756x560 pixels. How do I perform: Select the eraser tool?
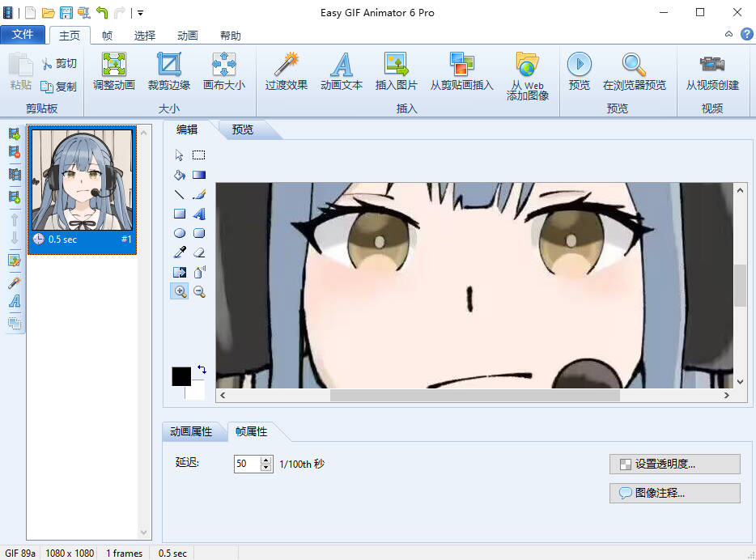click(198, 252)
